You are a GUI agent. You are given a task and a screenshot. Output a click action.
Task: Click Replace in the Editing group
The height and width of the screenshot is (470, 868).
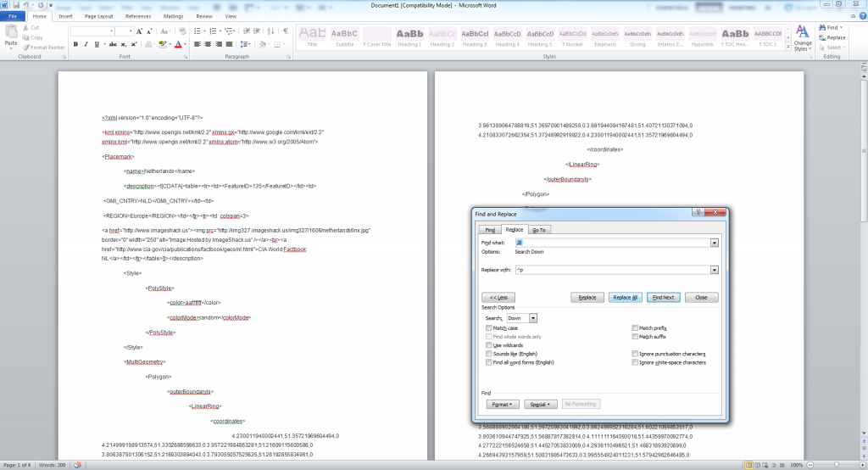pyautogui.click(x=832, y=37)
